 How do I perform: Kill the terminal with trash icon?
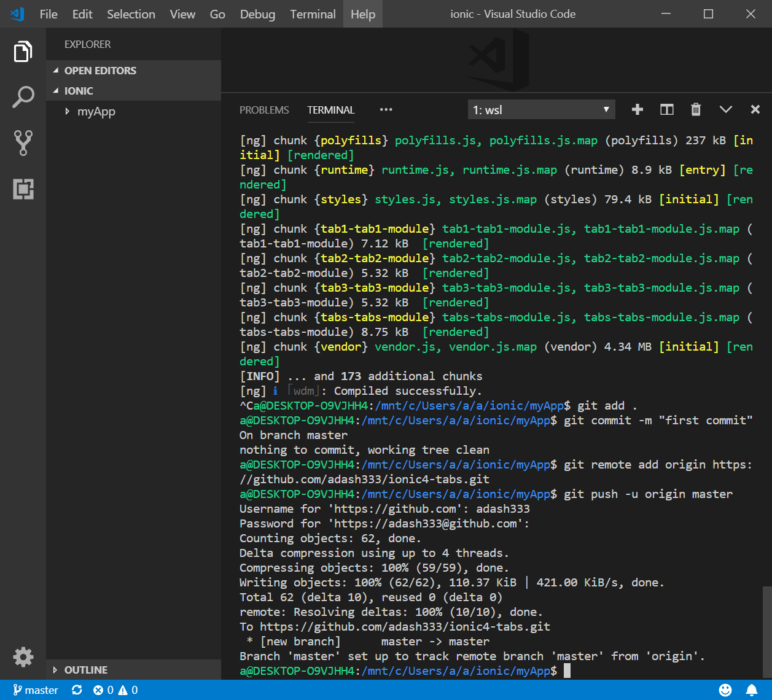click(696, 109)
